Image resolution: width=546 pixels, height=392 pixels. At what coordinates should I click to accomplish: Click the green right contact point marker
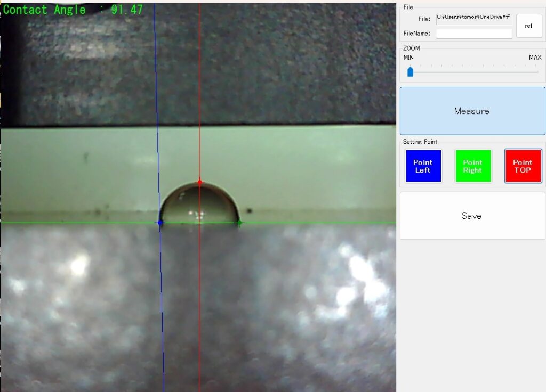pos(239,223)
